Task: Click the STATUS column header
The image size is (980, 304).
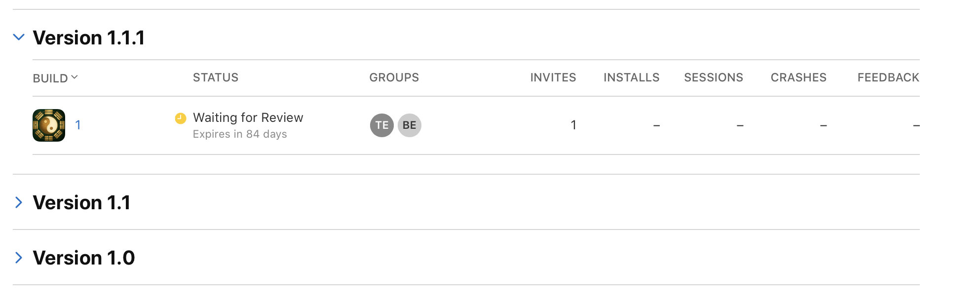Action: coord(216,77)
